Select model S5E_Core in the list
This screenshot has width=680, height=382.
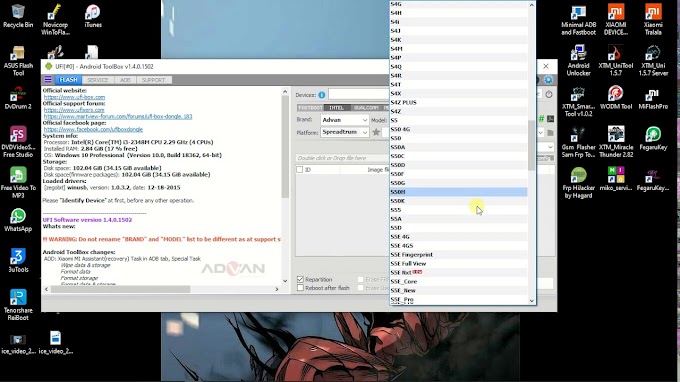[x=458, y=281]
